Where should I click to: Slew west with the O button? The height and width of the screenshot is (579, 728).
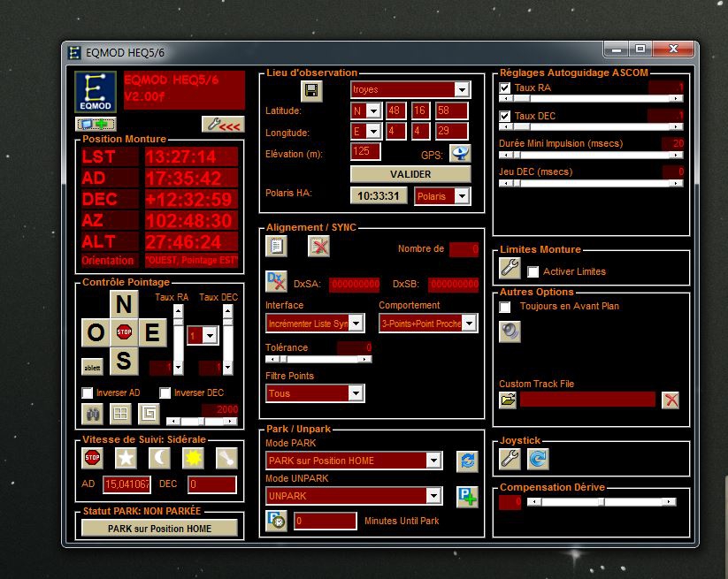[96, 332]
